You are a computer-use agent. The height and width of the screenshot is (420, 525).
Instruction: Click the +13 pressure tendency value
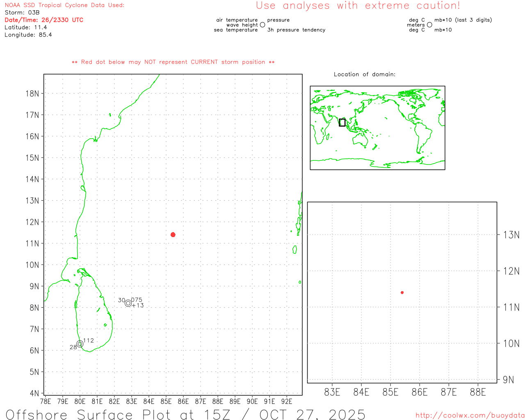pyautogui.click(x=138, y=306)
